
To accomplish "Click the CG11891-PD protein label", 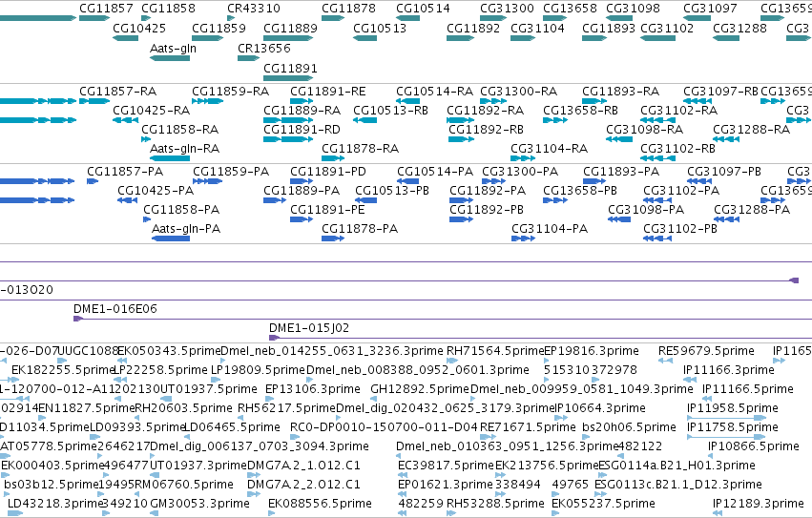I will 328,172.
